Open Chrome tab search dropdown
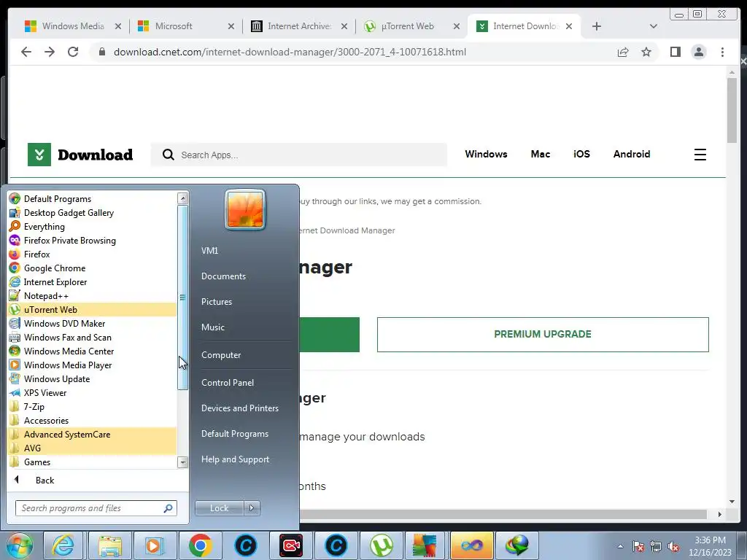747x560 pixels. click(x=654, y=26)
